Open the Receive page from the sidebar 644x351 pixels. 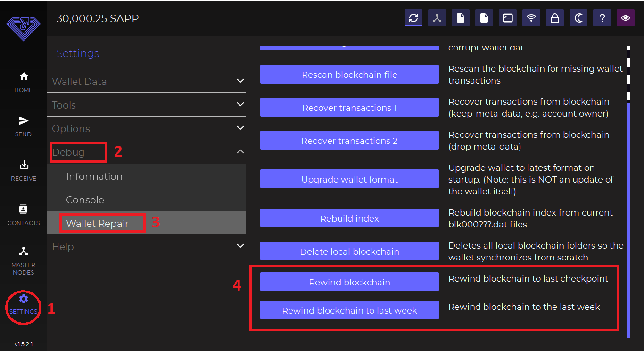coord(23,170)
